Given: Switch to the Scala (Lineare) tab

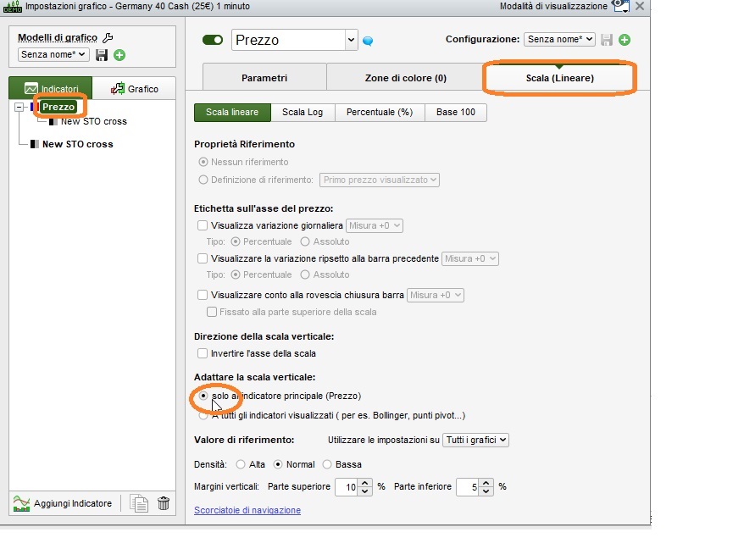Looking at the screenshot, I should coord(560,78).
